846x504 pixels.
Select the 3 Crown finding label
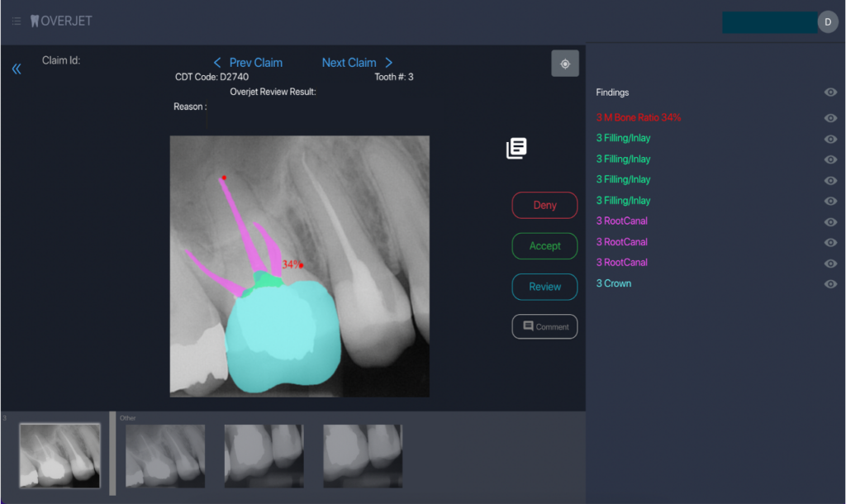(614, 283)
